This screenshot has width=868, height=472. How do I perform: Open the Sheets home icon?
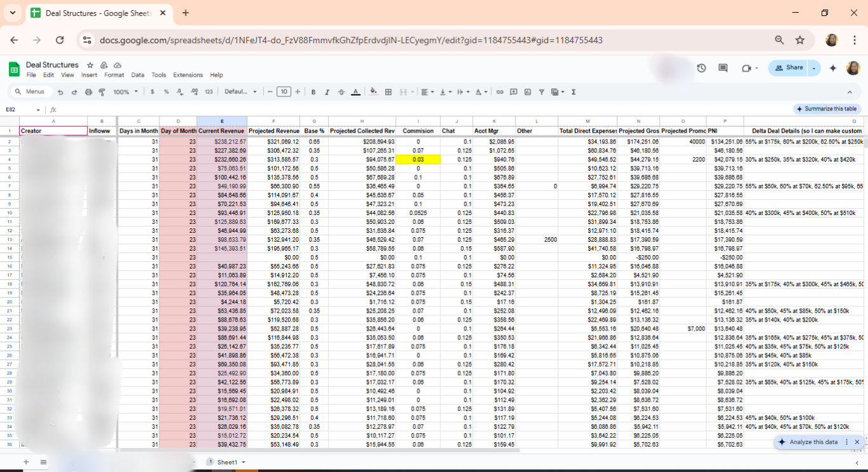tap(14, 69)
